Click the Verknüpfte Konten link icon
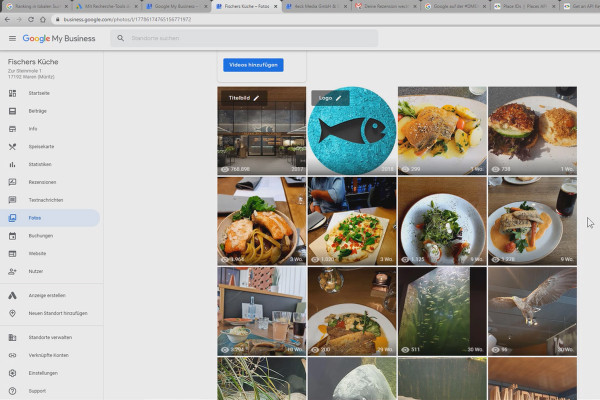The image size is (600, 400). pos(12,355)
